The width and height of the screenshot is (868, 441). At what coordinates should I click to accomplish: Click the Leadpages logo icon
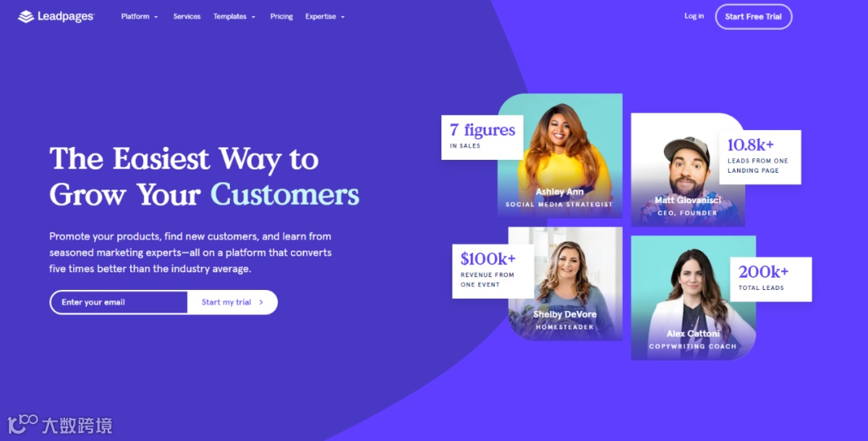click(26, 17)
